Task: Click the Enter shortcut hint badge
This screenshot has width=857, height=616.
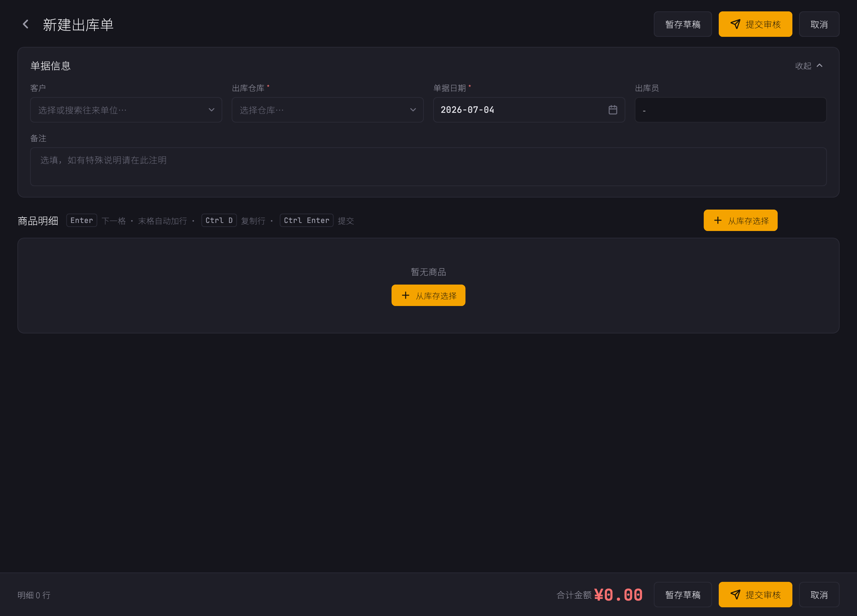Action: click(82, 220)
